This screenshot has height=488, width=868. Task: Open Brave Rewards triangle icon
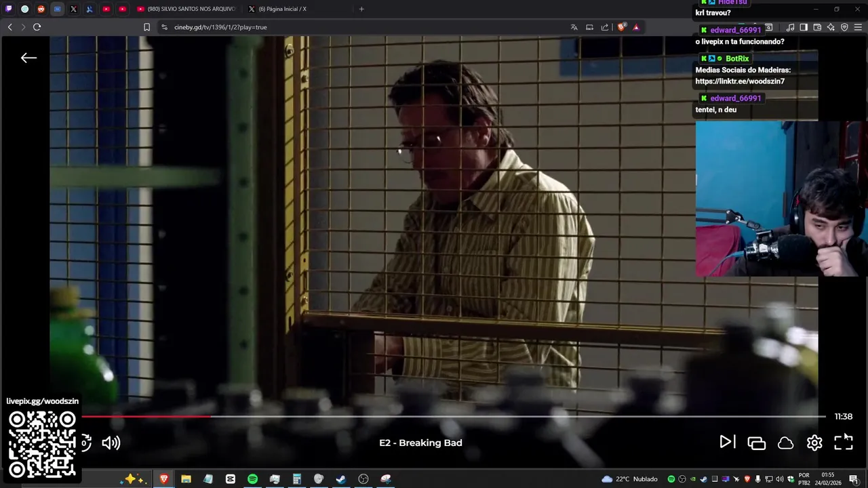pos(636,27)
